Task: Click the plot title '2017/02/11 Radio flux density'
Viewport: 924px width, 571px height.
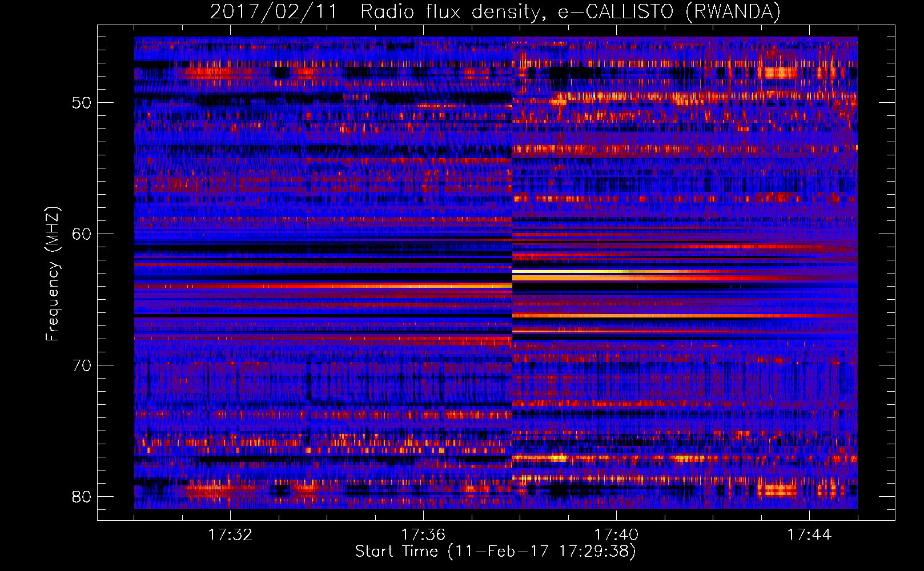Action: pyautogui.click(x=495, y=11)
